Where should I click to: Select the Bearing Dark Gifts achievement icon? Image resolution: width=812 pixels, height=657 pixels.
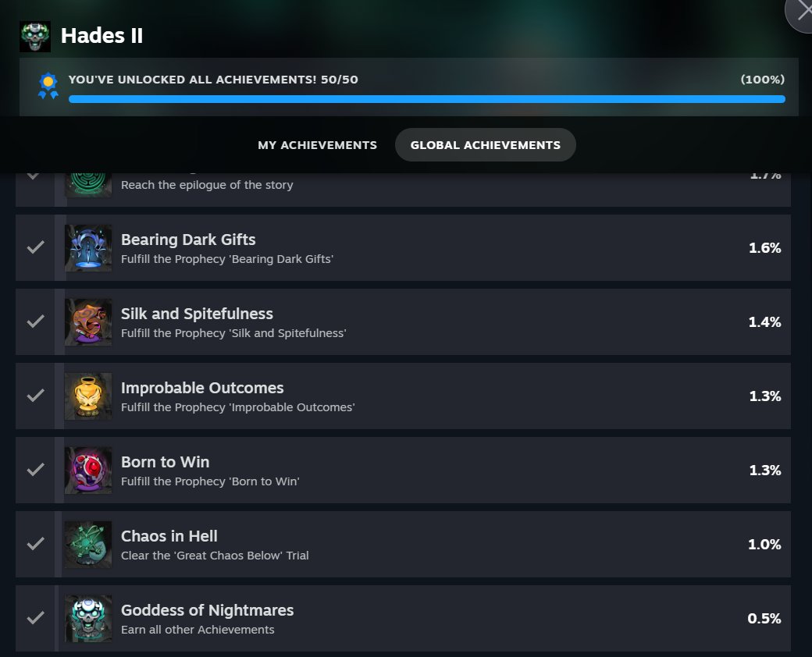[x=88, y=248]
